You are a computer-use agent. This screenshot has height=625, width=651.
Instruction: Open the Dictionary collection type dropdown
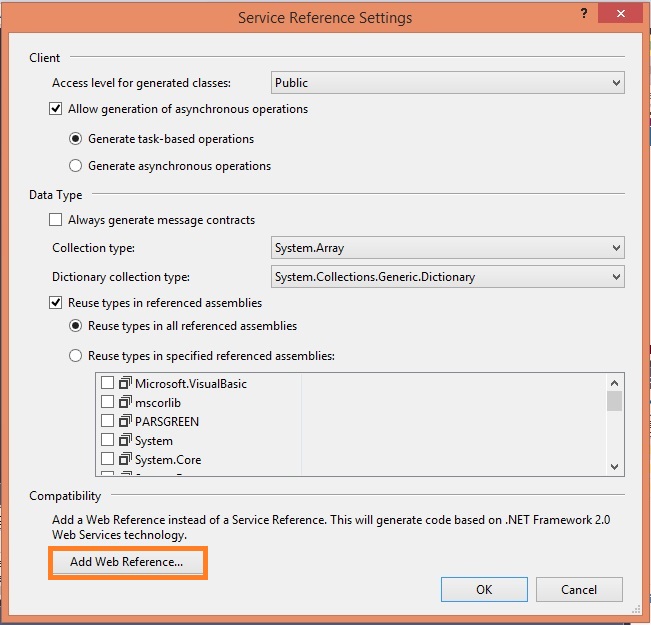[x=447, y=277]
